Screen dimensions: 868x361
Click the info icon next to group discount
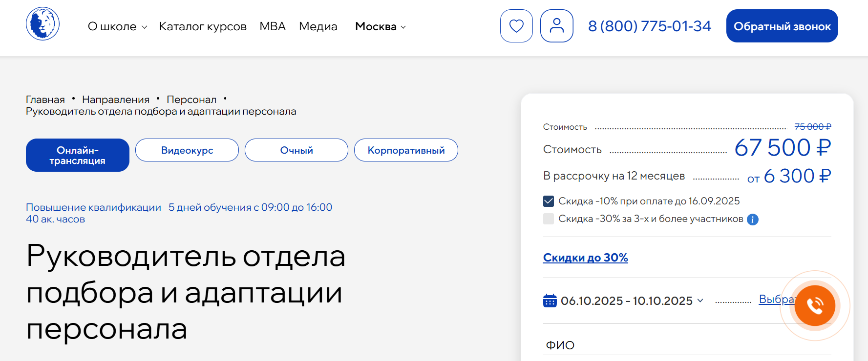pos(753,220)
